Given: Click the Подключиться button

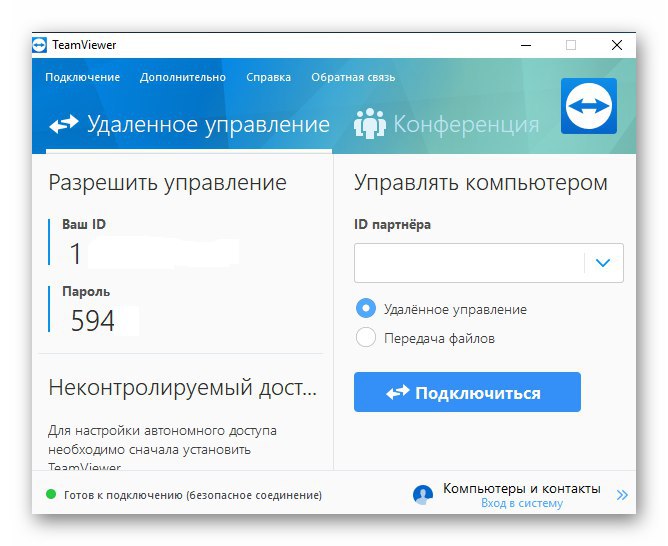Looking at the screenshot, I should tap(467, 392).
